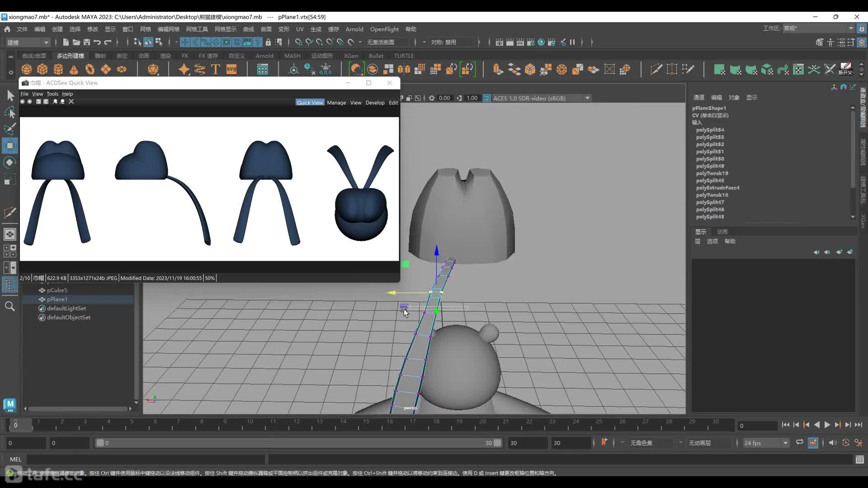Click the polygon sphere shelf icon
Image resolution: width=868 pixels, height=488 pixels.
point(27,69)
